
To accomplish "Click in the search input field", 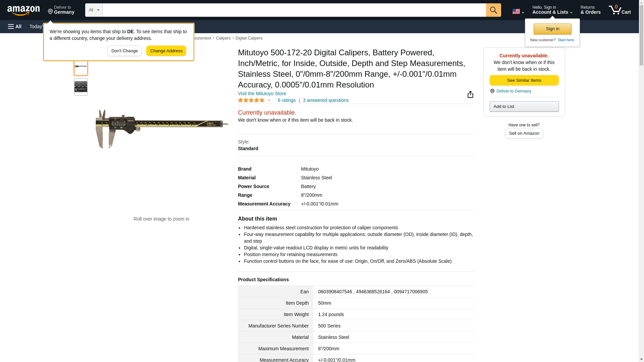I will coord(294,10).
